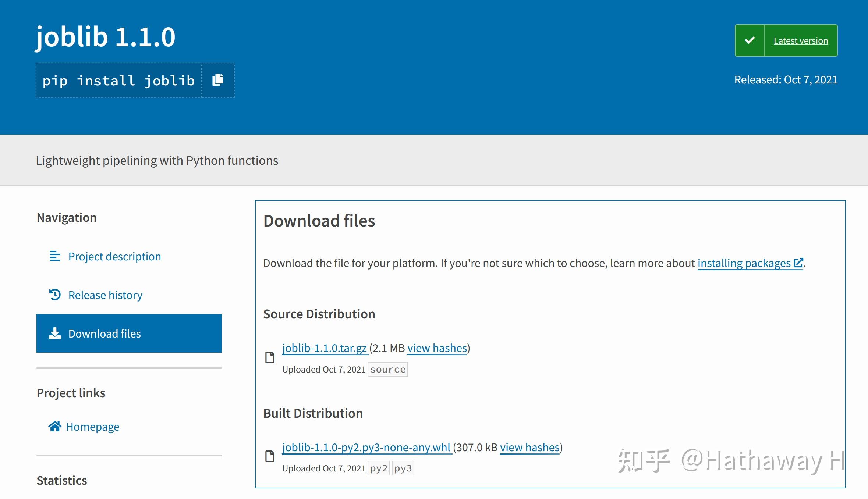Click the Homepage house icon
Viewport: 868px width, 499px height.
point(55,427)
